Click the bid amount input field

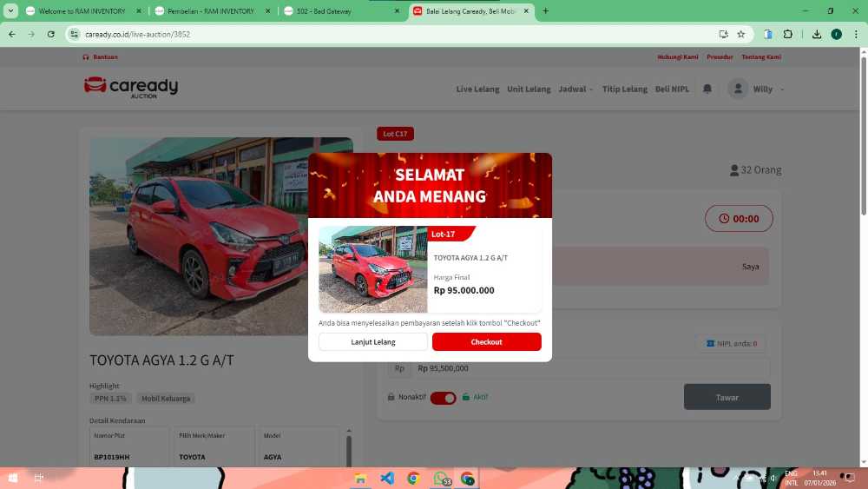(590, 368)
